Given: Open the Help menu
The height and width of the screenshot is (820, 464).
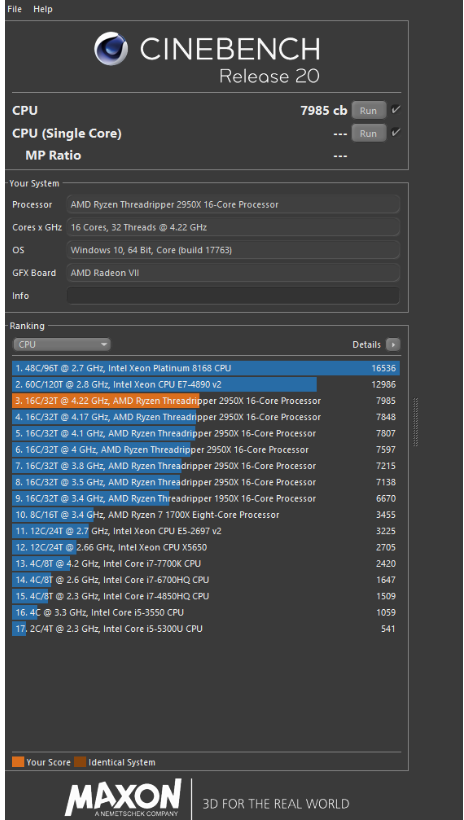Looking at the screenshot, I should coord(43,9).
